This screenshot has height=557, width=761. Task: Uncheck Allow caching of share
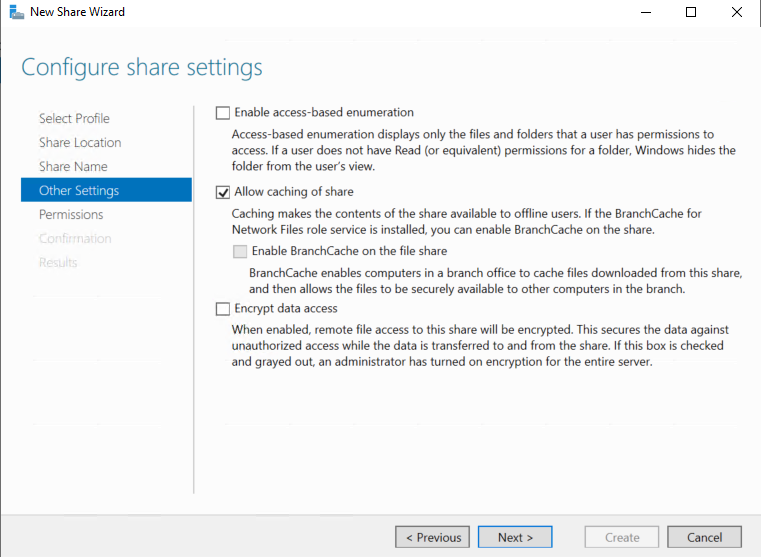click(x=223, y=192)
